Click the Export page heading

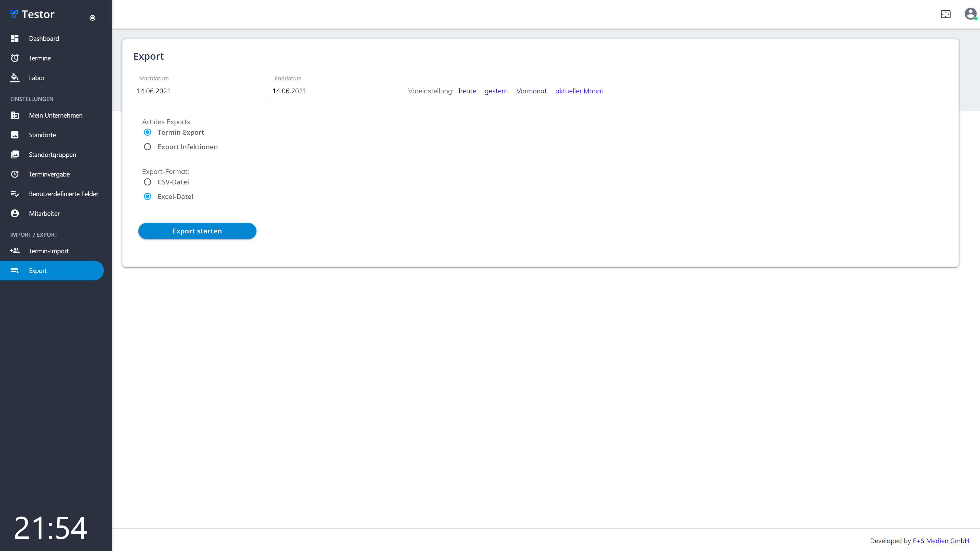click(148, 56)
